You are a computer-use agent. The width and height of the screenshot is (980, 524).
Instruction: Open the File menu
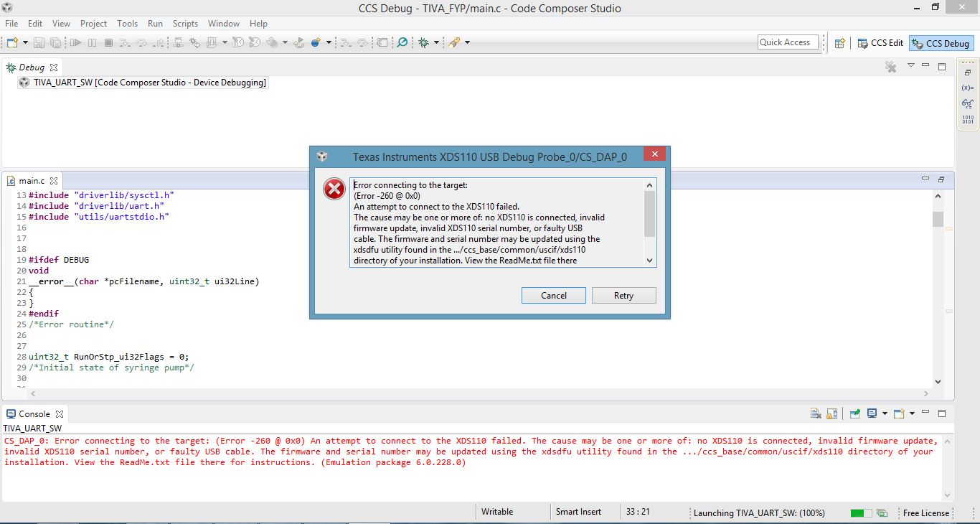pos(11,24)
